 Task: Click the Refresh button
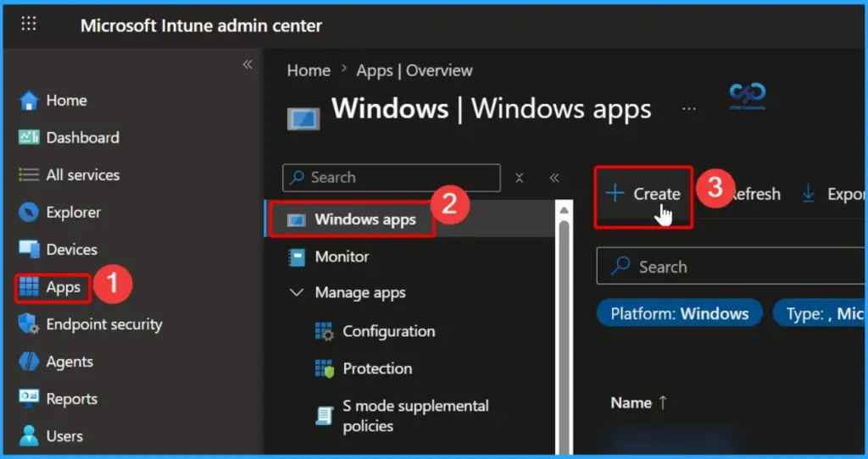[x=754, y=194]
